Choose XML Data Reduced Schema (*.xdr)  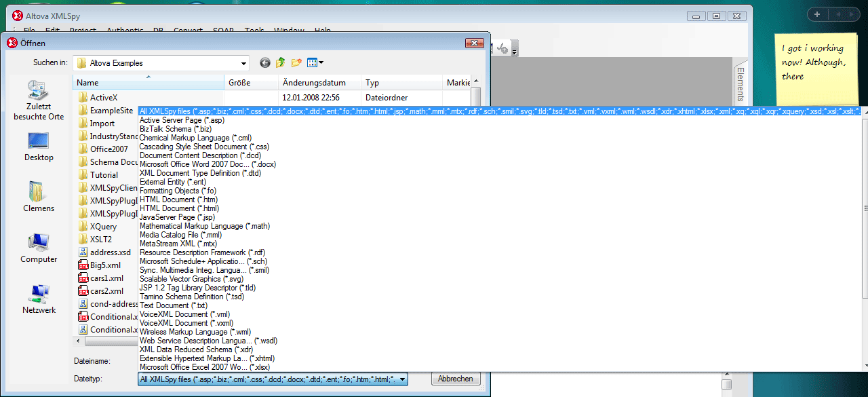[196, 349]
